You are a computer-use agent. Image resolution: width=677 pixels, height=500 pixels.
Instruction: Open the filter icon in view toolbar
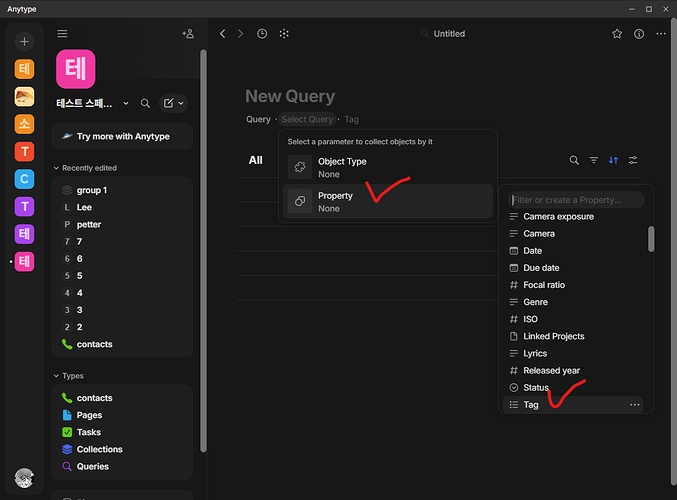[x=594, y=160]
